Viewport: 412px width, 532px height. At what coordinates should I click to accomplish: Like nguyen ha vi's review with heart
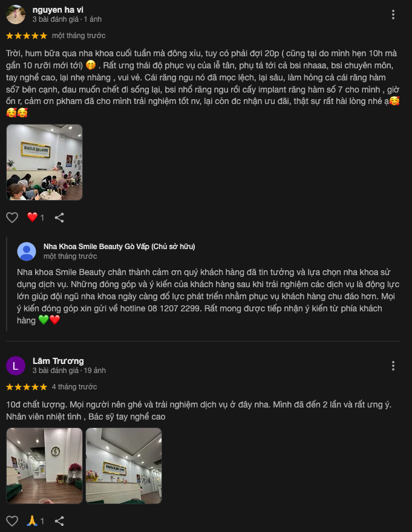point(12,218)
